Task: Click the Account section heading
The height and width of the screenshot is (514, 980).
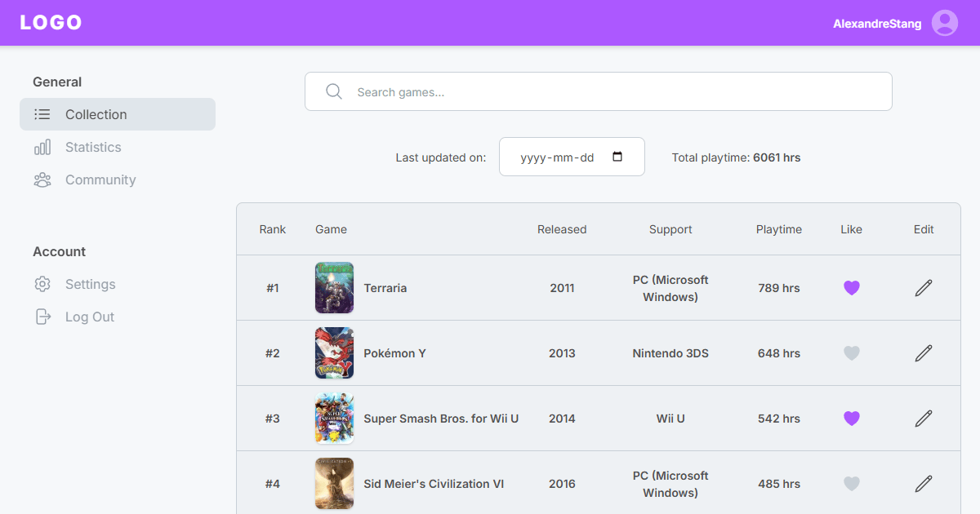Action: point(59,251)
